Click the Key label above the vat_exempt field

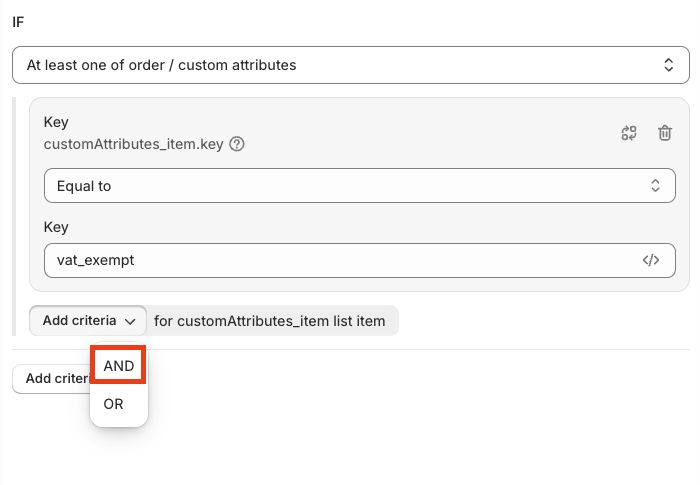(56, 227)
